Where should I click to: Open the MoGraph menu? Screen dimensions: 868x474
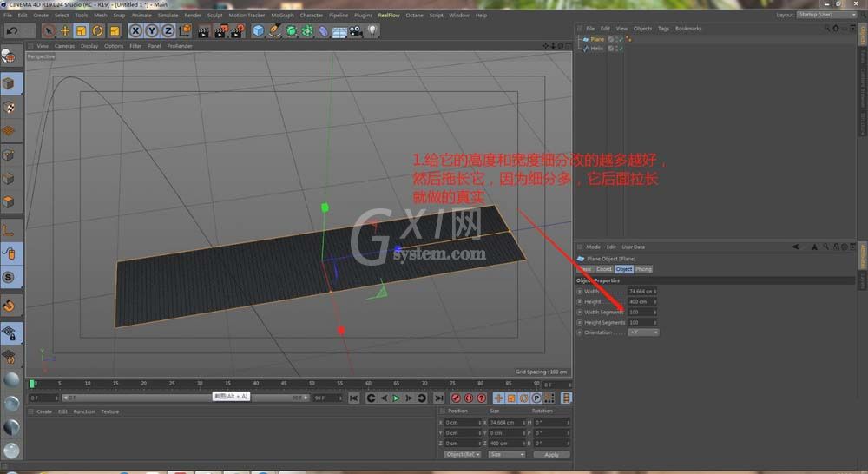[282, 16]
